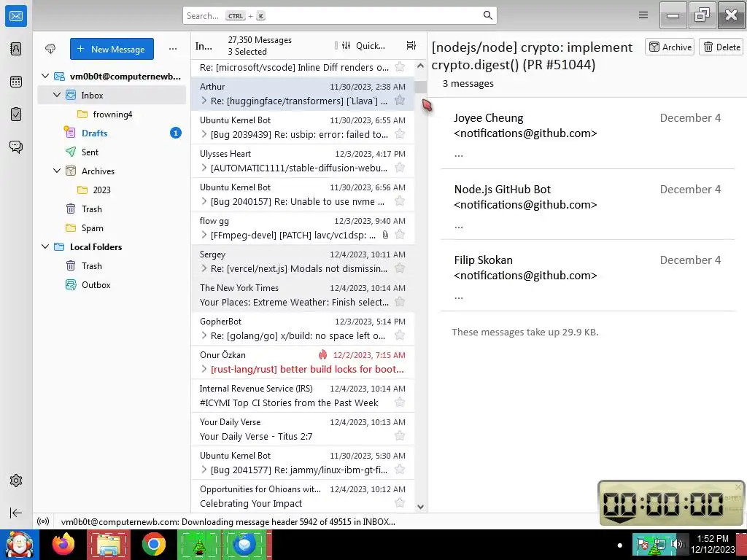Toggle the Quick Filter bar
The image size is (747, 560).
pyautogui.click(x=363, y=45)
